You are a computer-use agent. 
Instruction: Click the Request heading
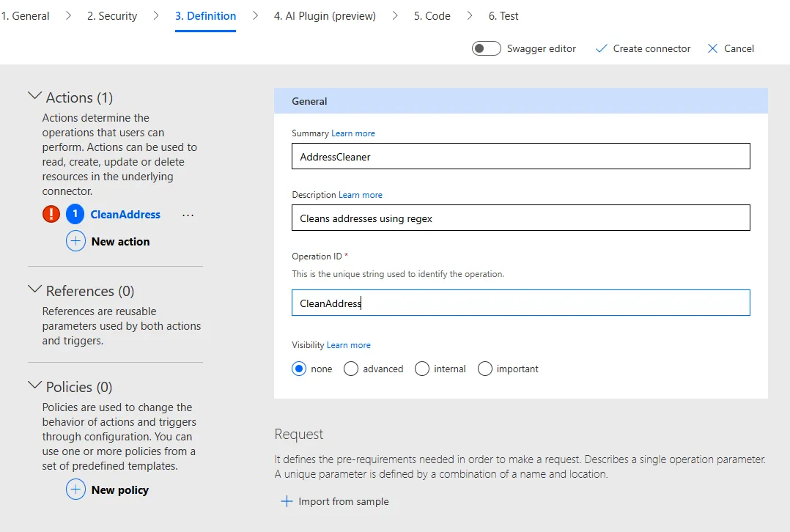(299, 435)
